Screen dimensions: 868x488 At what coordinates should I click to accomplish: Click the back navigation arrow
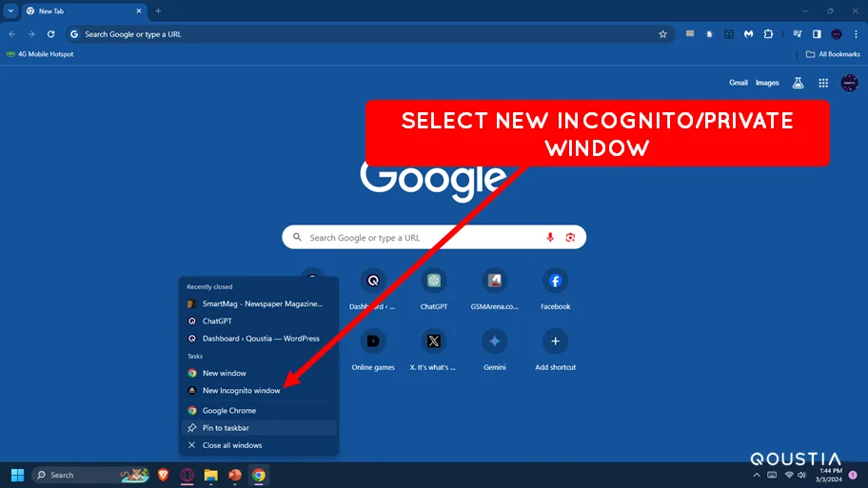click(12, 33)
